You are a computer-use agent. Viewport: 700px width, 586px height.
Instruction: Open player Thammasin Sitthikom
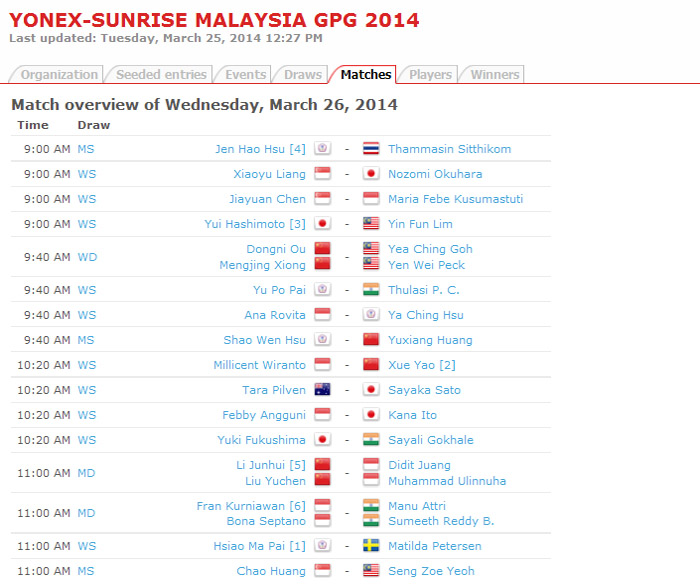pos(450,149)
